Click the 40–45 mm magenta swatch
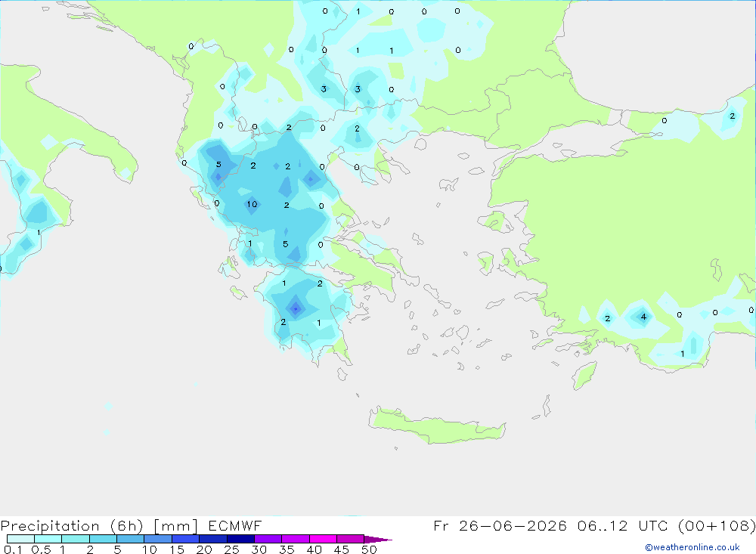This screenshot has height=554, width=756. (323, 539)
